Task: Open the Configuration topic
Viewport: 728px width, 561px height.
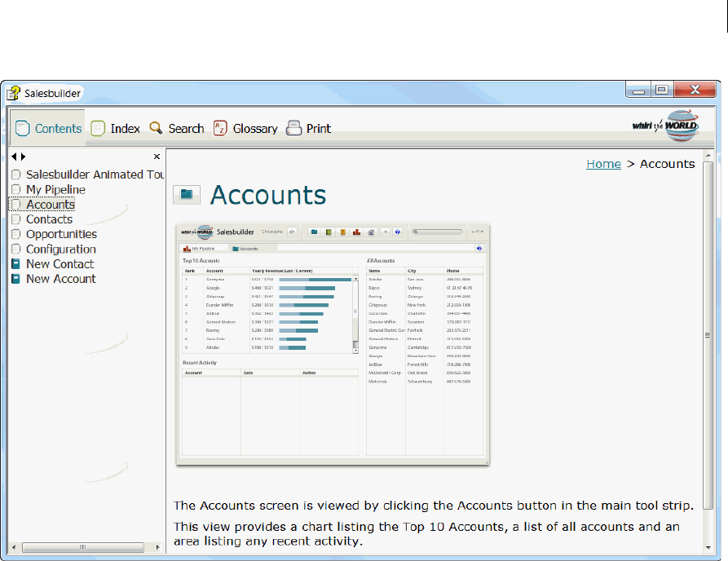Action: coord(61,249)
